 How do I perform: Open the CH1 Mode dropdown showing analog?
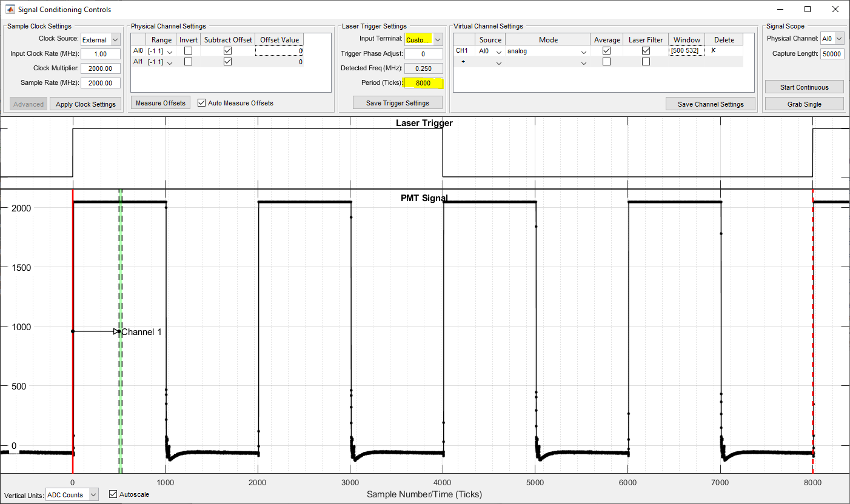547,51
